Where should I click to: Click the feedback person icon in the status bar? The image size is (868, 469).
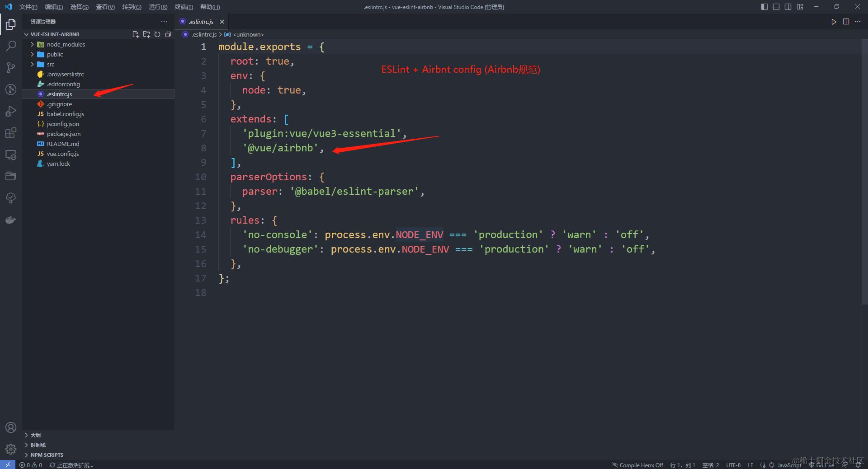(x=844, y=465)
